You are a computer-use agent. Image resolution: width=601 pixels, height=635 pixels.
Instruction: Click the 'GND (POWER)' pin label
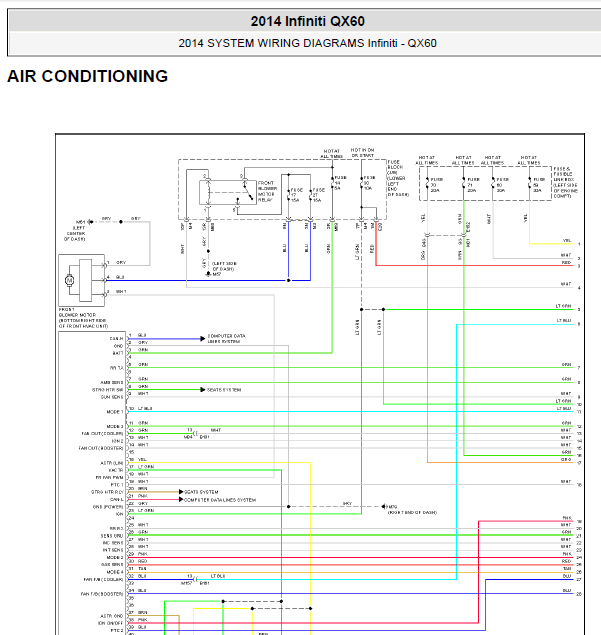[x=108, y=506]
